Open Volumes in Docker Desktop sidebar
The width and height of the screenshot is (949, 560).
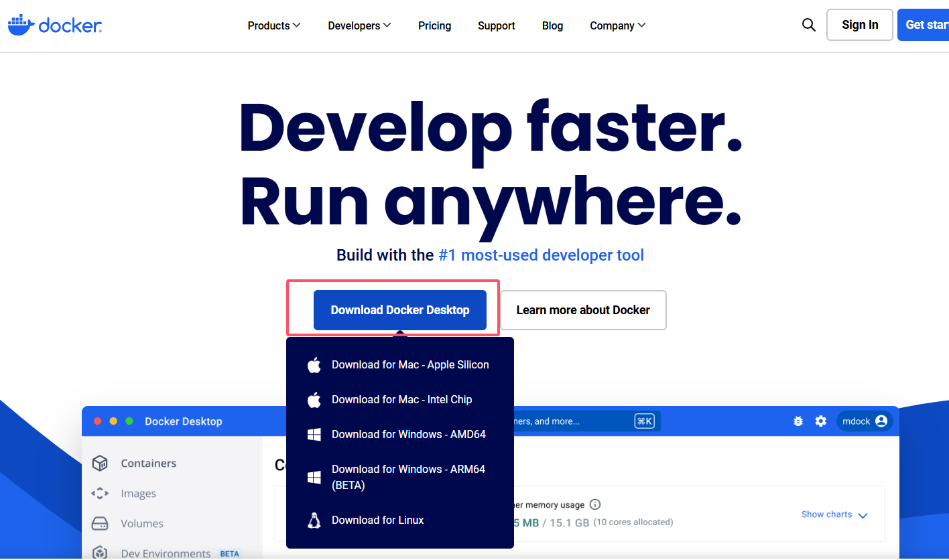point(142,523)
